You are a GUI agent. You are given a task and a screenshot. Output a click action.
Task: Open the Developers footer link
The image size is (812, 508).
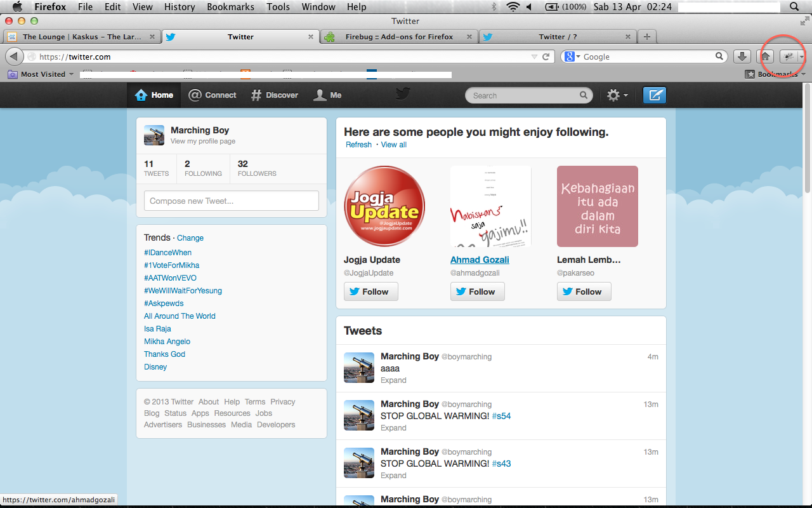pyautogui.click(x=276, y=425)
